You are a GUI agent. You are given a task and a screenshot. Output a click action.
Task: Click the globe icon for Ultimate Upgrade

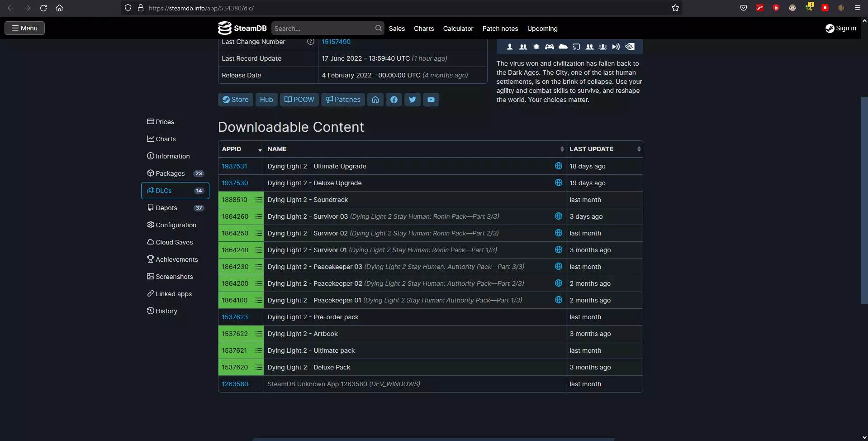point(559,166)
